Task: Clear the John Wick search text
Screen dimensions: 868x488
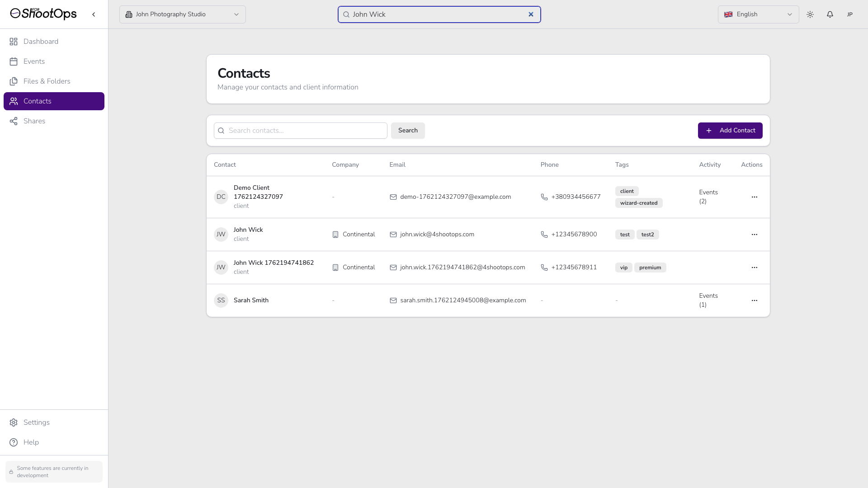Action: (531, 14)
